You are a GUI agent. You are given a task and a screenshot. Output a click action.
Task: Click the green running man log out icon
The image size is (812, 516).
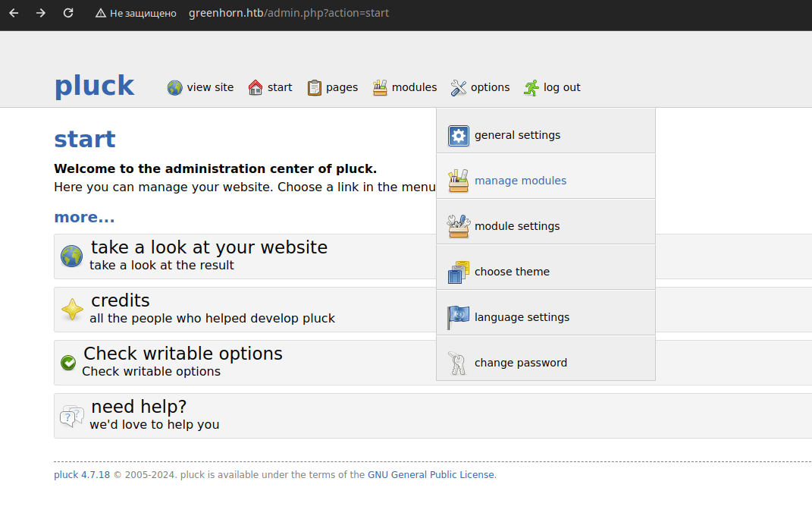click(531, 87)
